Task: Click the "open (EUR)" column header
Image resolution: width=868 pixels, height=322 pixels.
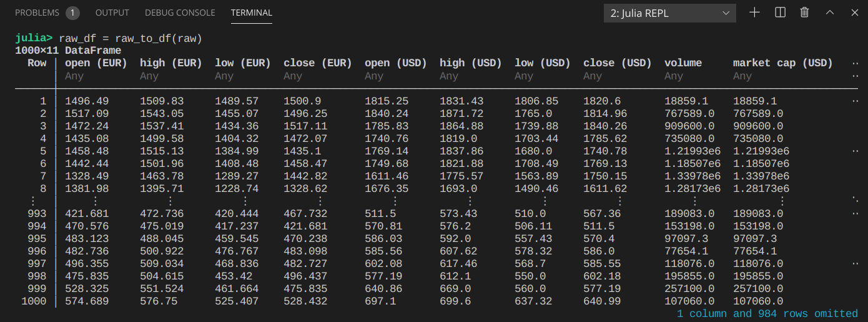Action: tap(96, 63)
